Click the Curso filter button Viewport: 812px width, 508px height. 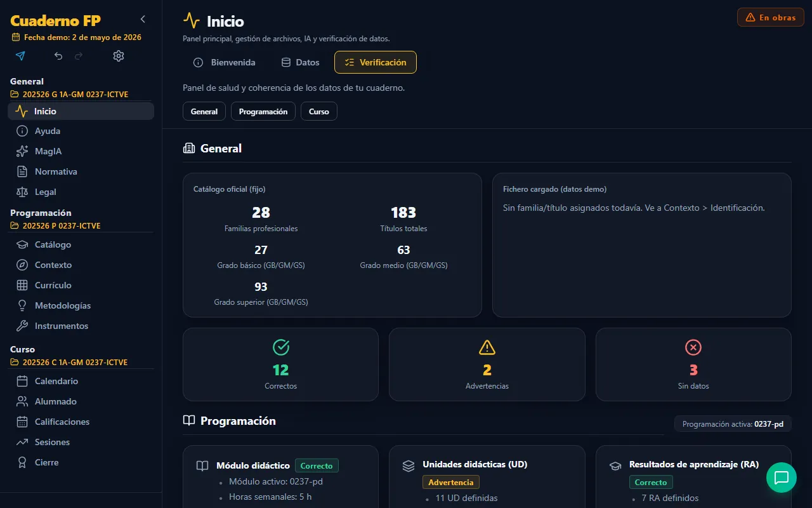coord(319,111)
